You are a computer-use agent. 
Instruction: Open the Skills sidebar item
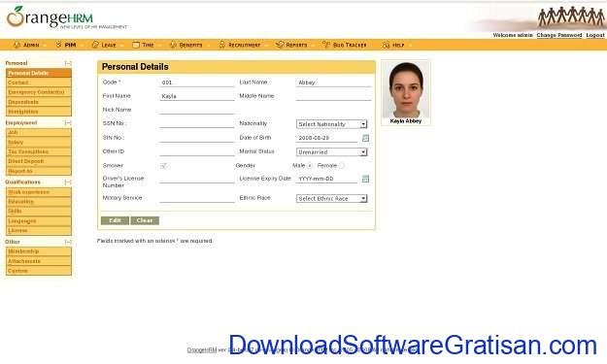click(x=39, y=212)
